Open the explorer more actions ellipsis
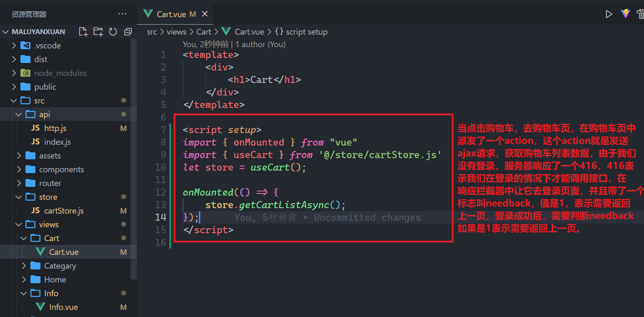The width and height of the screenshot is (644, 317). 122,14
